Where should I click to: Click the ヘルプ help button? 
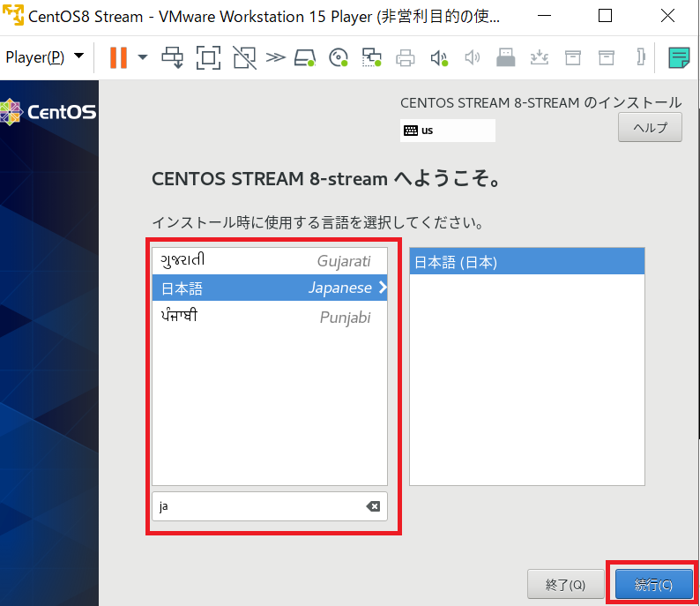[650, 127]
